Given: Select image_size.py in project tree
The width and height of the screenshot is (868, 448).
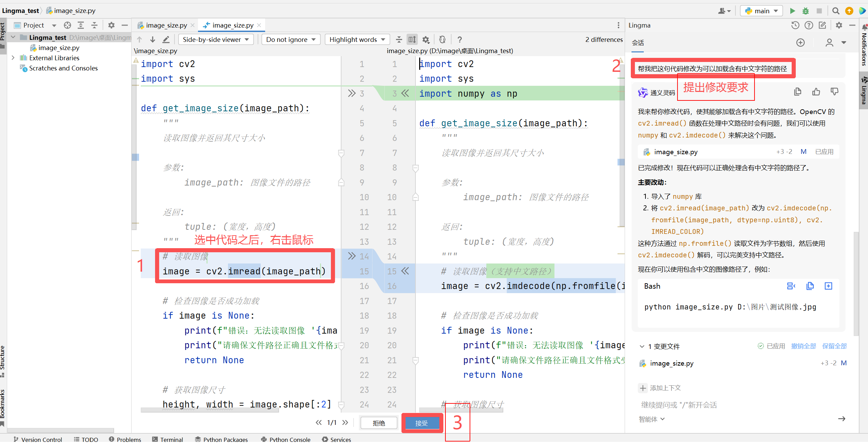Looking at the screenshot, I should click(x=59, y=48).
